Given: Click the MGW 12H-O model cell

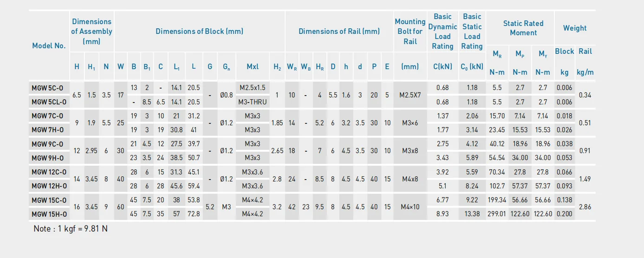Looking at the screenshot, I should [x=49, y=186].
